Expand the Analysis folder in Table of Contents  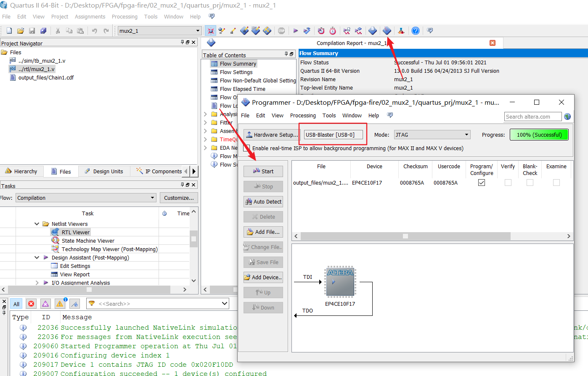(x=206, y=114)
